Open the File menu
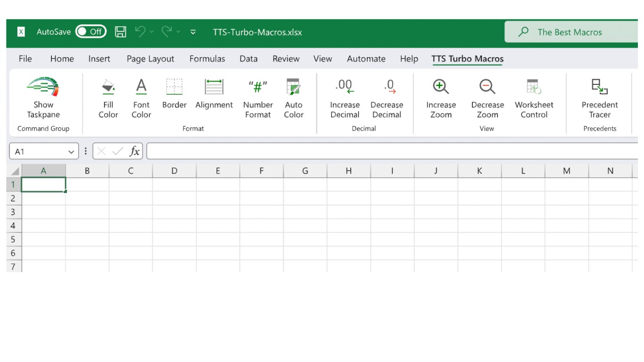Viewport: 644px width, 362px height. (x=25, y=59)
